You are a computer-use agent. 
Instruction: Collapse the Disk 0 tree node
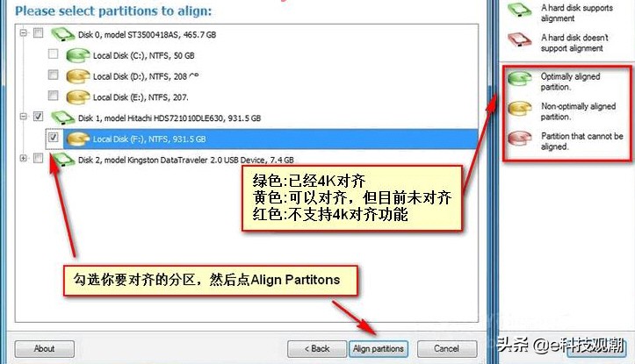click(x=24, y=32)
